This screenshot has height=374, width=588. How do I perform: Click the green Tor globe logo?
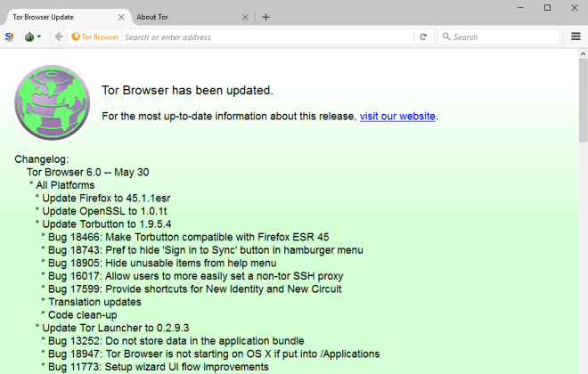(53, 102)
